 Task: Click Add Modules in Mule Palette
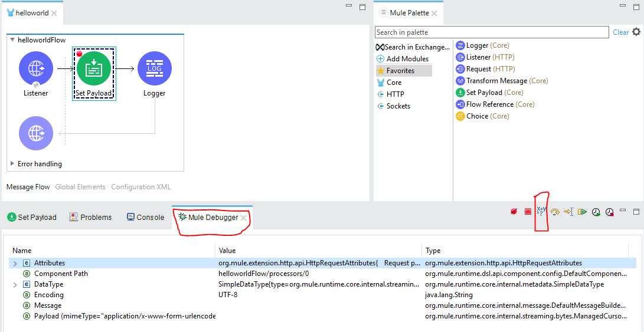pos(407,59)
